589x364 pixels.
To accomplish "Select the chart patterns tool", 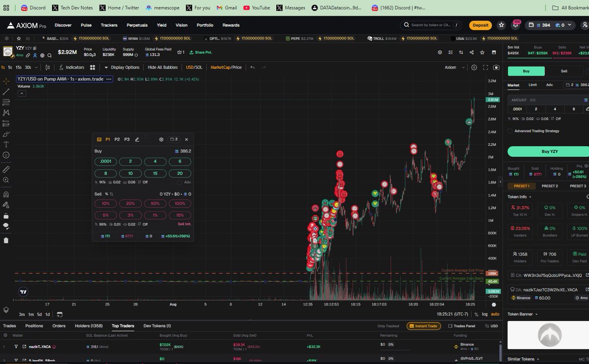I will [x=6, y=113].
